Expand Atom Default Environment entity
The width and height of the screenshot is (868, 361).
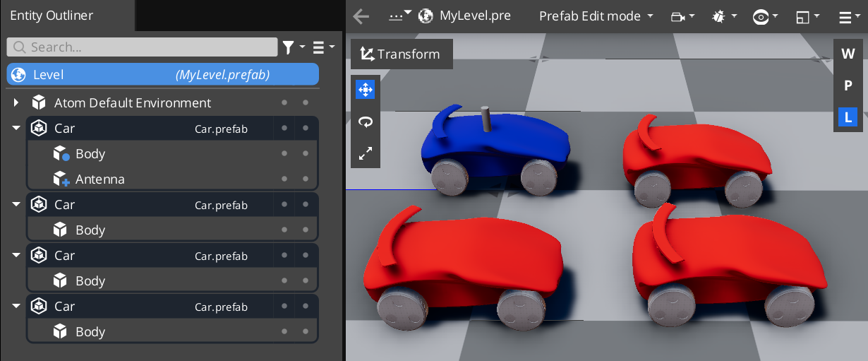tap(16, 103)
